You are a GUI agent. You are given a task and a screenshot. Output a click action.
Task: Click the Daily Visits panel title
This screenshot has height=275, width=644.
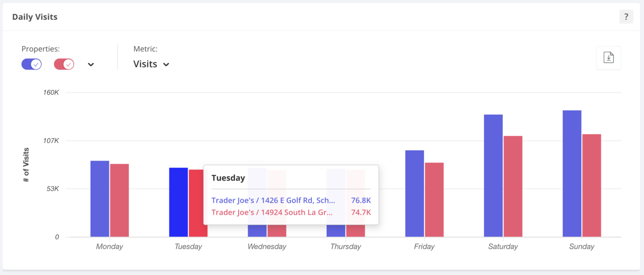35,17
